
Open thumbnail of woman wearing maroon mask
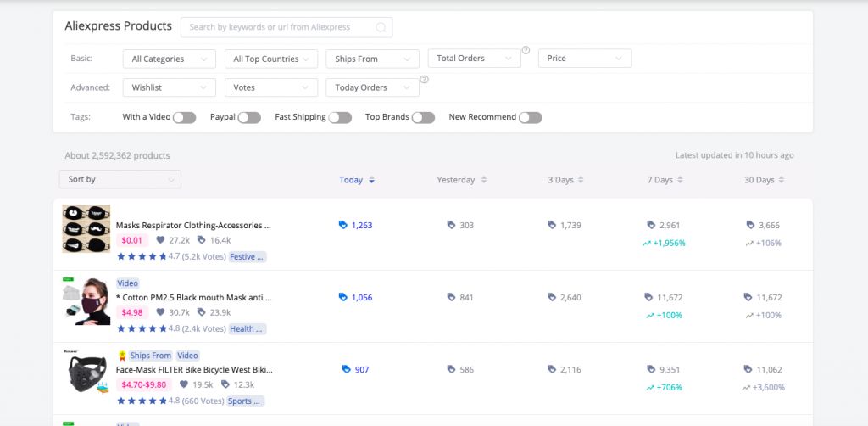point(86,300)
